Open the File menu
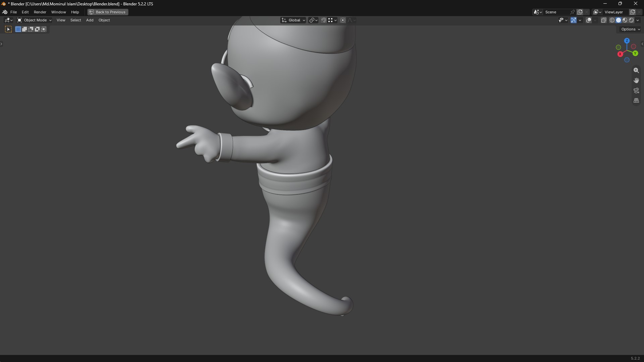The height and width of the screenshot is (362, 644). [13, 12]
